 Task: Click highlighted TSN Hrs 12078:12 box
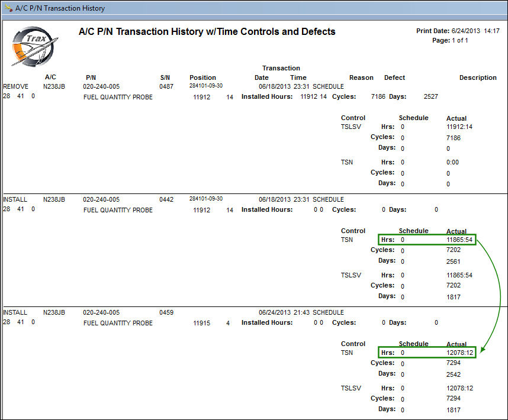(427, 353)
